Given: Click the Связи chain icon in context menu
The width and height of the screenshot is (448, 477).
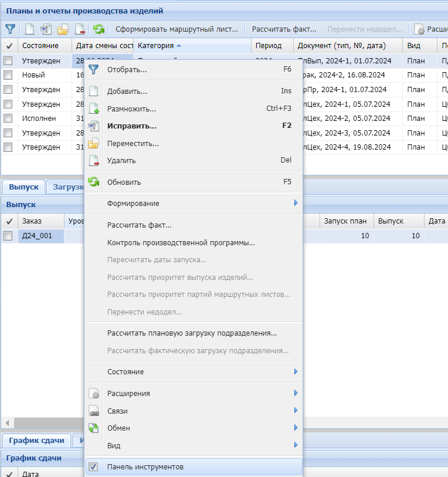Looking at the screenshot, I should pyautogui.click(x=94, y=411).
